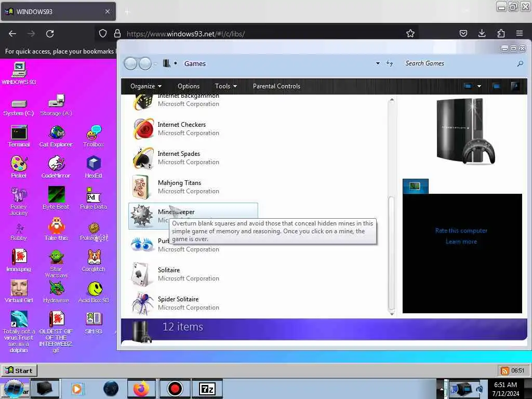The width and height of the screenshot is (532, 399).
Task: Open Trollbox chat icon
Action: tap(94, 136)
